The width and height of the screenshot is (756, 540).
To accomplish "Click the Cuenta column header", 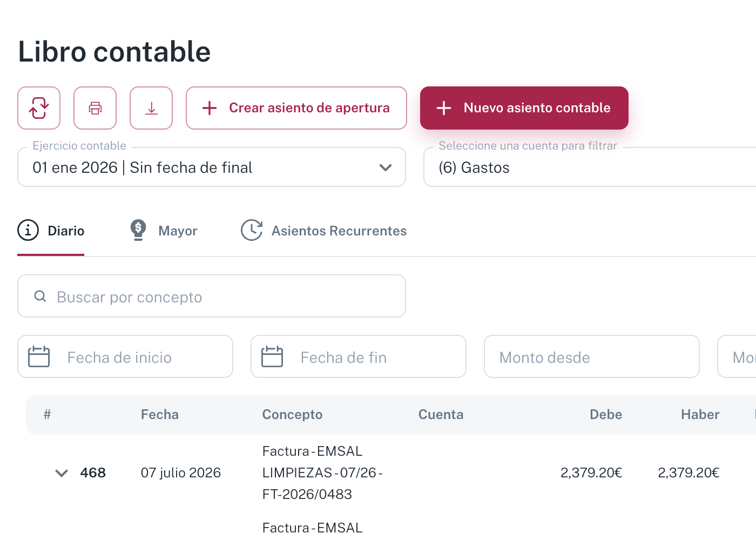I will click(x=441, y=415).
